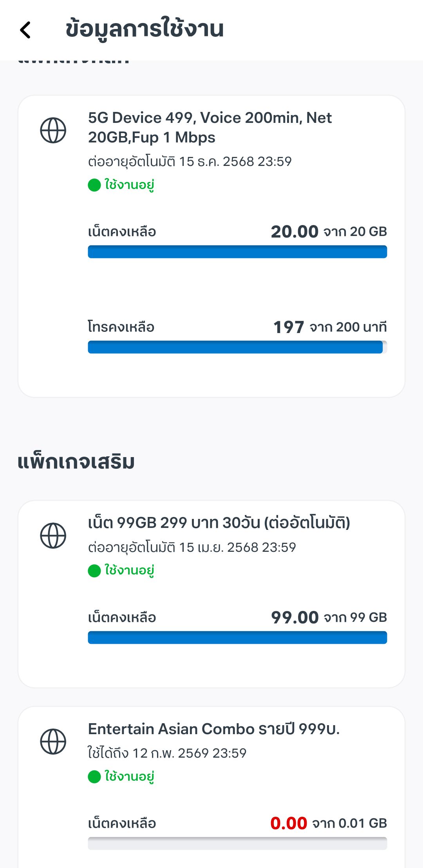Tap the ข้อมูลการใช้งาน page title

coord(145,29)
